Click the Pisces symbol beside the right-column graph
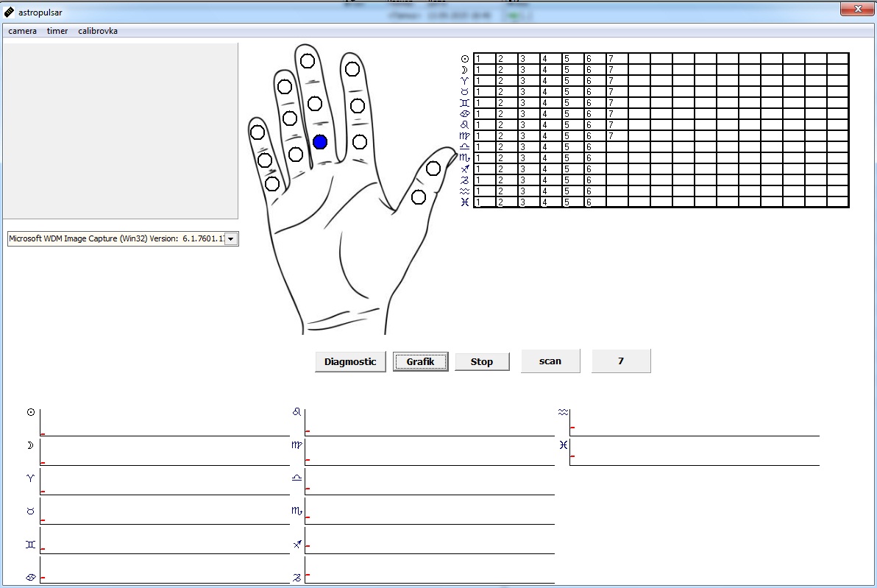 563,445
